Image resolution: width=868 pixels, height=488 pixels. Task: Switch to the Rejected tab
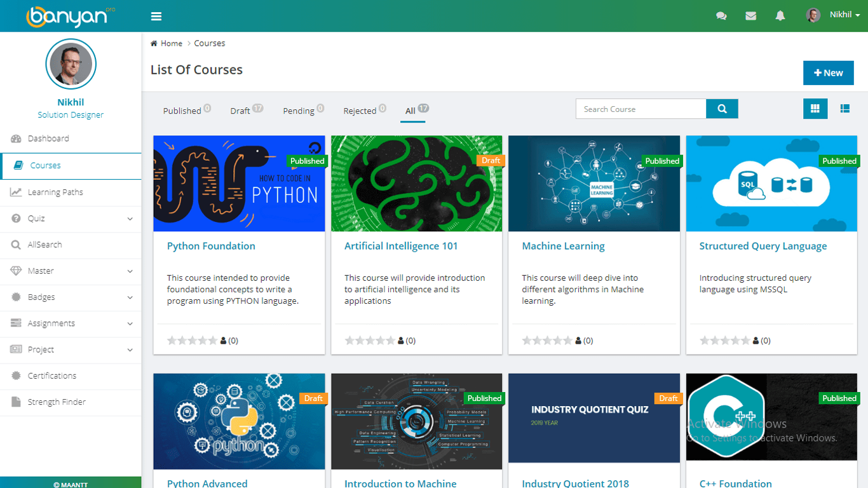click(x=365, y=111)
